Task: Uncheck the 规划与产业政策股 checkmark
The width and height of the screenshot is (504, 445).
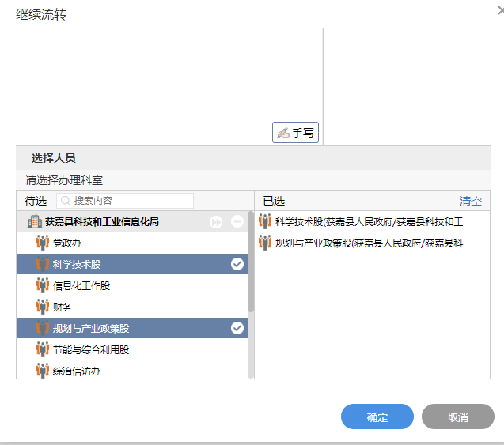Action: [x=237, y=328]
